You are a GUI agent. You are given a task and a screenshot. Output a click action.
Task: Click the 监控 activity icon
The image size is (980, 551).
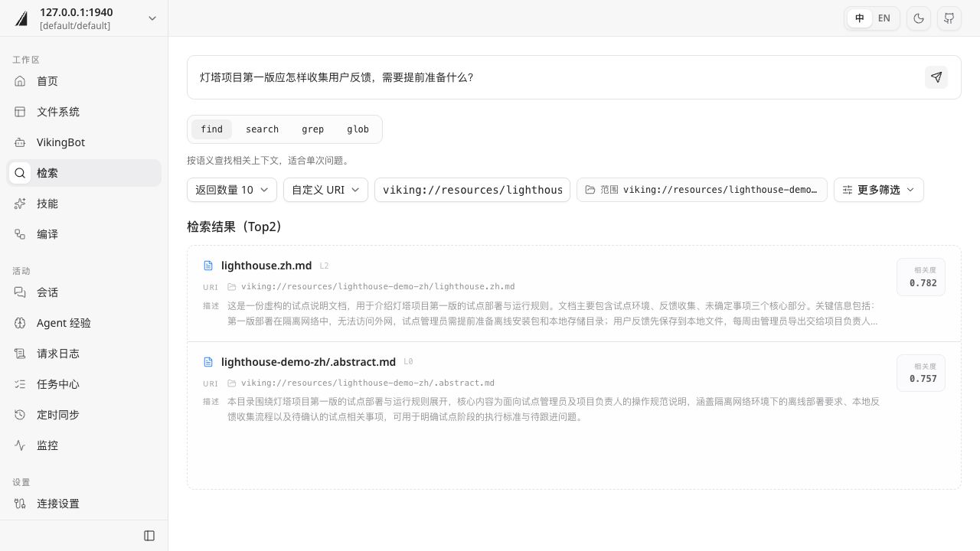[21, 445]
